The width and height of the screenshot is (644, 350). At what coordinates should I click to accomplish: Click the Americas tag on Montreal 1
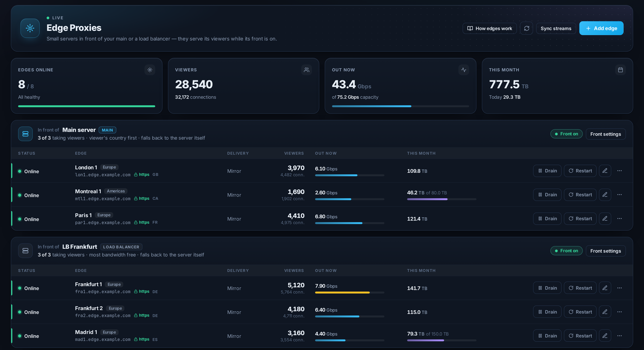point(116,191)
